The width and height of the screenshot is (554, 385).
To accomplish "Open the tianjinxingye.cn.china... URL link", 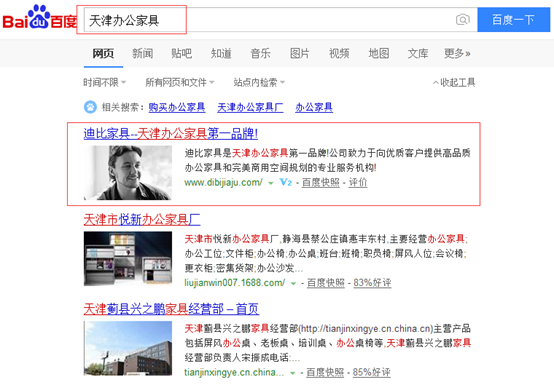I will 234,372.
